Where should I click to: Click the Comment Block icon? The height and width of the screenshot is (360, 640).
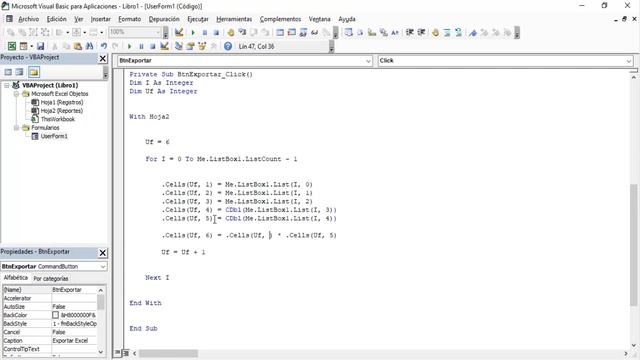tap(447, 32)
